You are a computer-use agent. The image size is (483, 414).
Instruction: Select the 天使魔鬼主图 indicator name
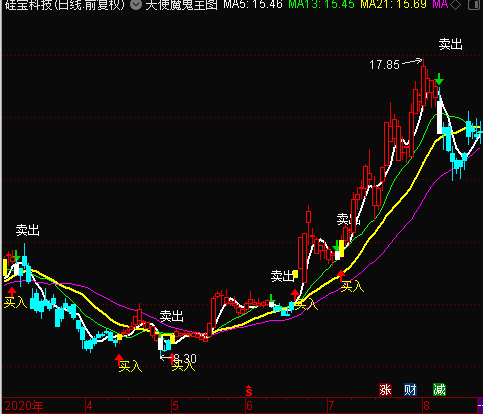point(181,4)
